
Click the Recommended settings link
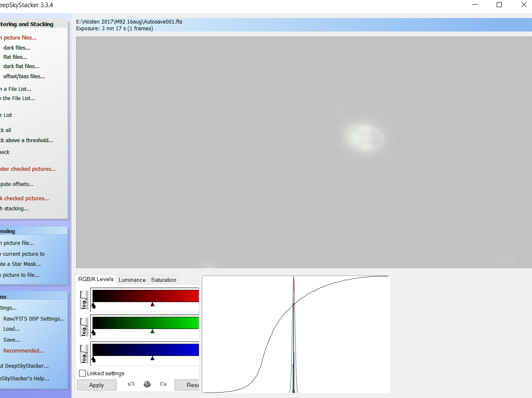(24, 350)
